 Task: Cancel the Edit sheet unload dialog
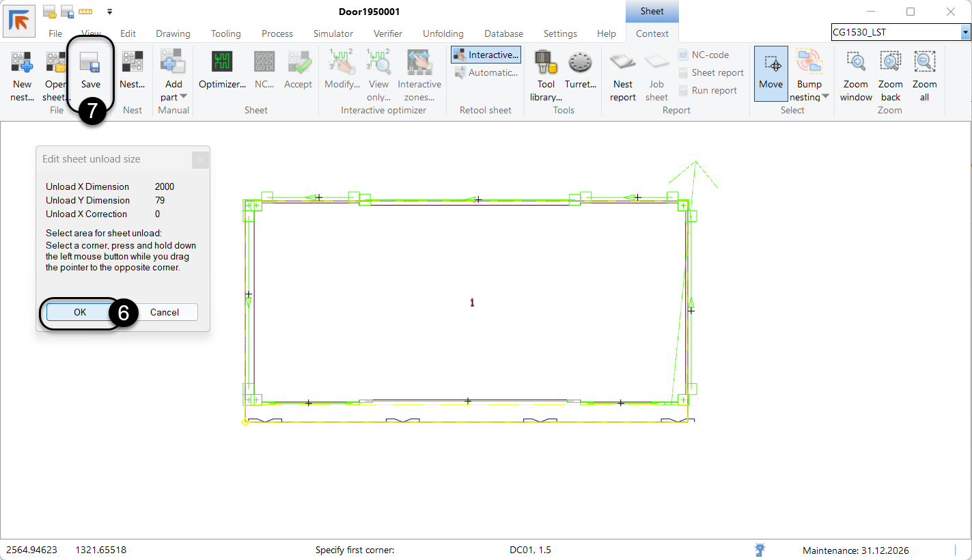[x=165, y=312]
